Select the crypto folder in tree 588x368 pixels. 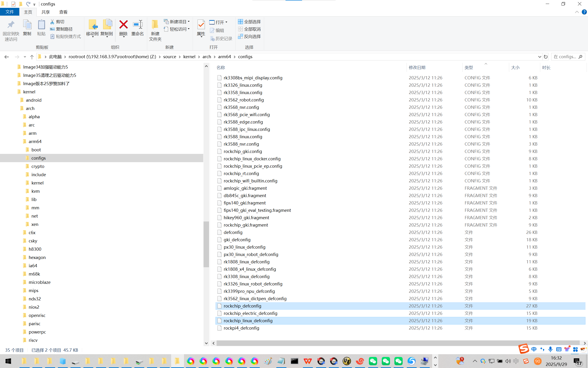[38, 166]
